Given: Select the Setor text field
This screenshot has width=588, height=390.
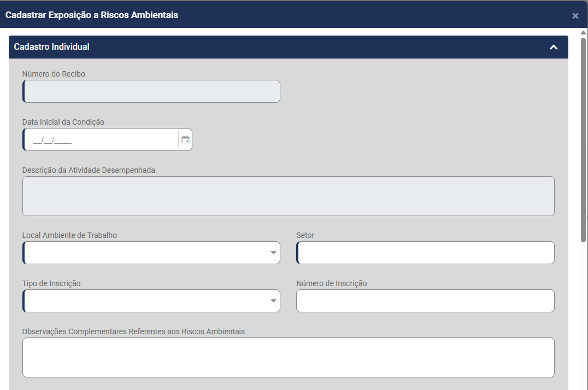Looking at the screenshot, I should [x=425, y=253].
